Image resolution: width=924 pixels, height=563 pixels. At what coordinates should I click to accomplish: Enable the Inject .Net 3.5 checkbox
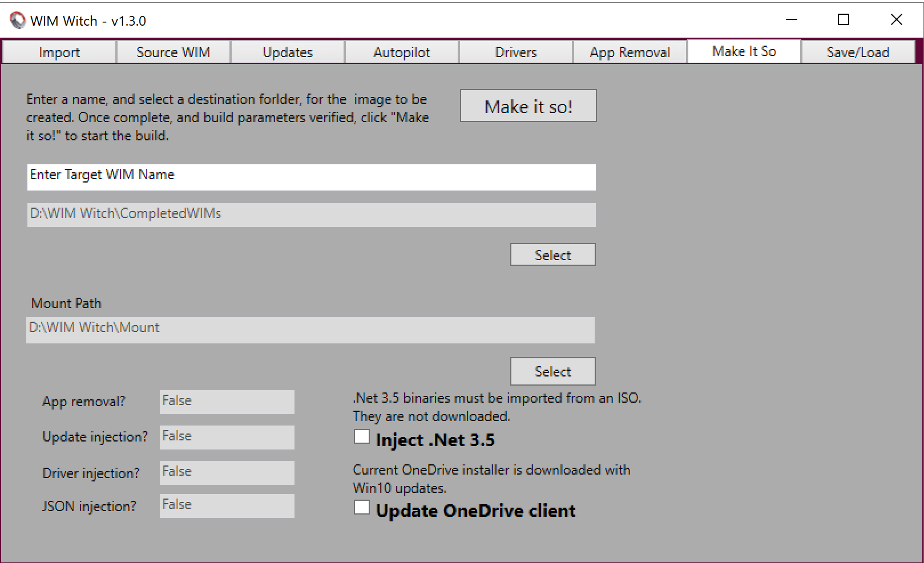tap(362, 437)
